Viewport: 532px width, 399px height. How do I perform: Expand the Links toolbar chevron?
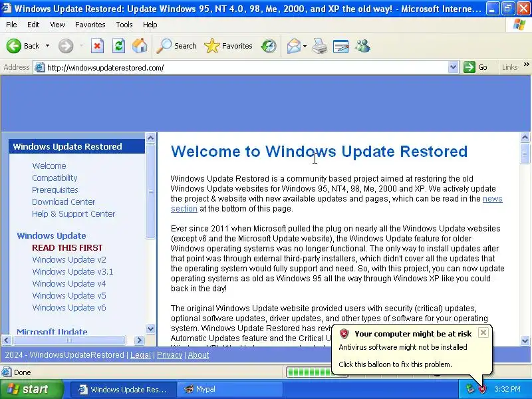pyautogui.click(x=526, y=64)
